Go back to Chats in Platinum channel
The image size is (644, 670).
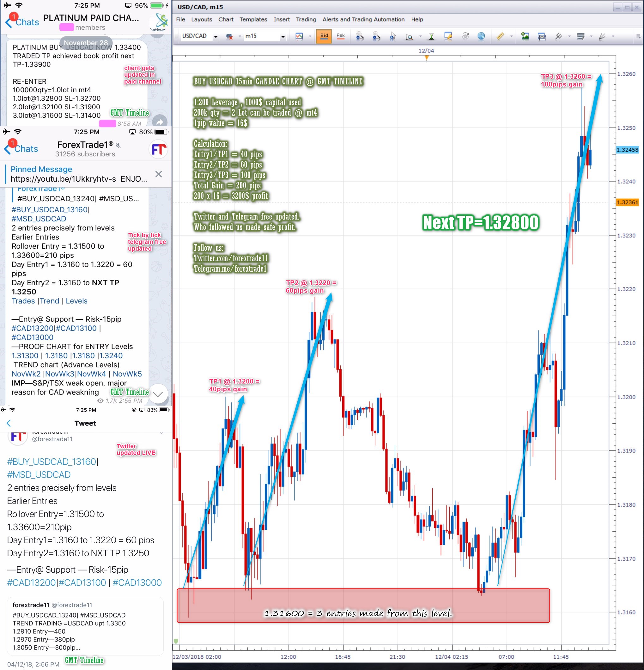(22, 22)
